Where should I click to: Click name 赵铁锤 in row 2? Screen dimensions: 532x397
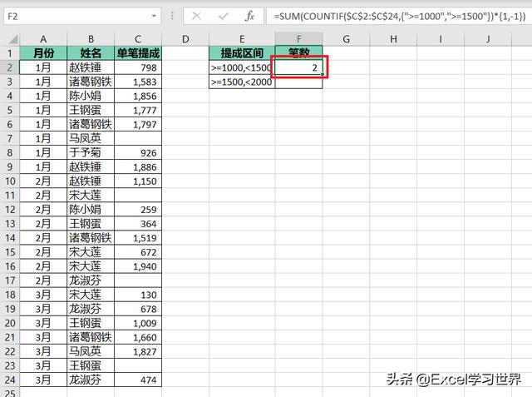click(91, 67)
